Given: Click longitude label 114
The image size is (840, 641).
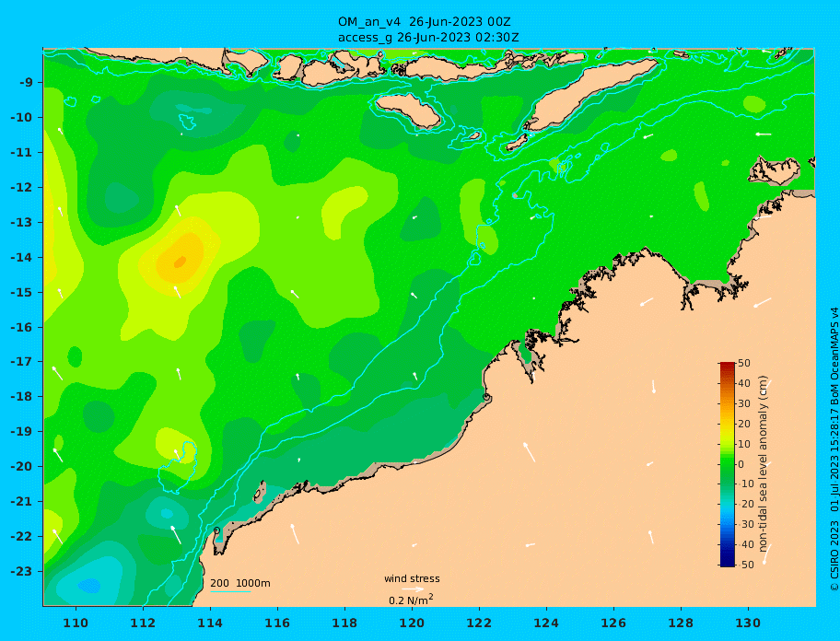Looking at the screenshot, I should 210,623.
